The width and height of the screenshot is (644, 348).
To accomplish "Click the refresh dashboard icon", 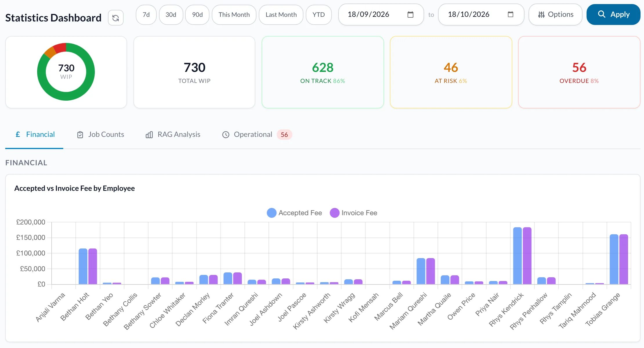I will point(115,18).
